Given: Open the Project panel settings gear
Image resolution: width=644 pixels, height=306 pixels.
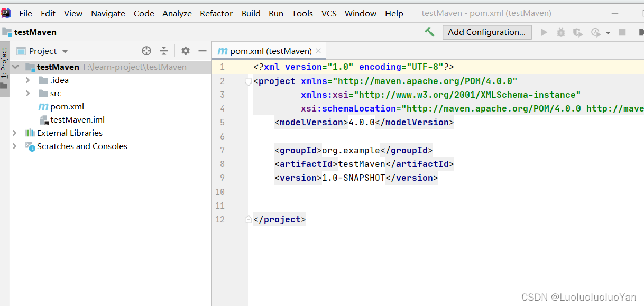Looking at the screenshot, I should [186, 51].
